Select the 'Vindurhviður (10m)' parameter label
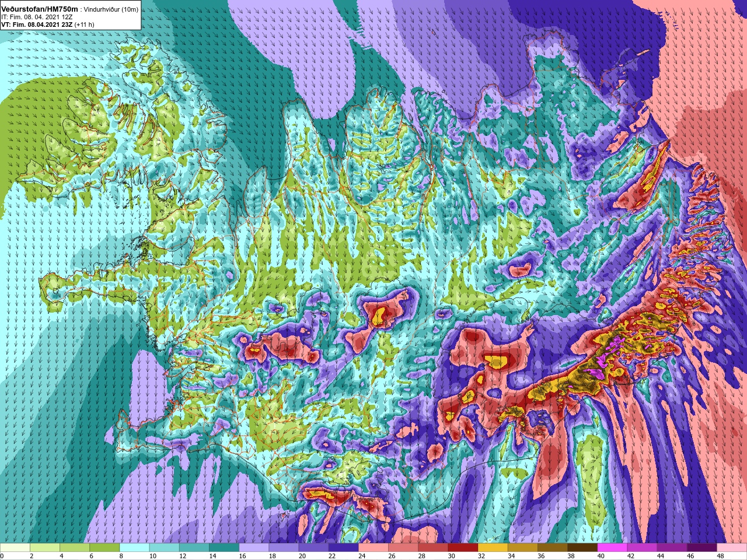The image size is (747, 560). click(111, 10)
